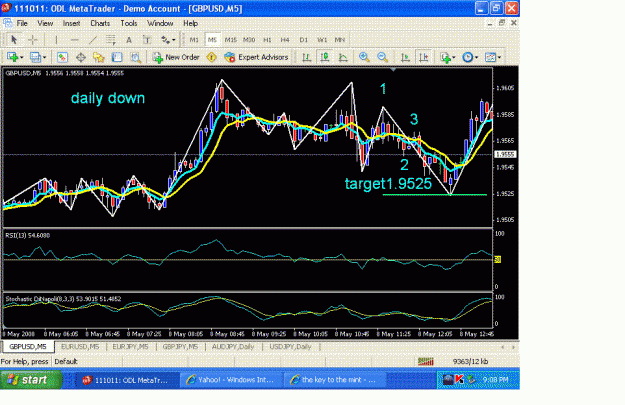Zoom in on the chart
This screenshot has width=625, height=405.
tap(364, 57)
